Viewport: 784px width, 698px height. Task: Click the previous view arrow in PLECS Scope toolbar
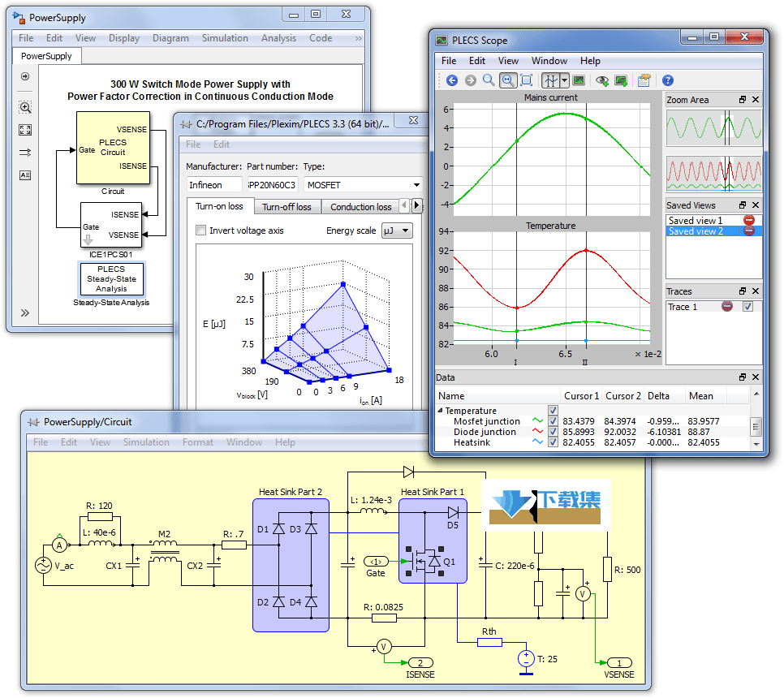[452, 80]
